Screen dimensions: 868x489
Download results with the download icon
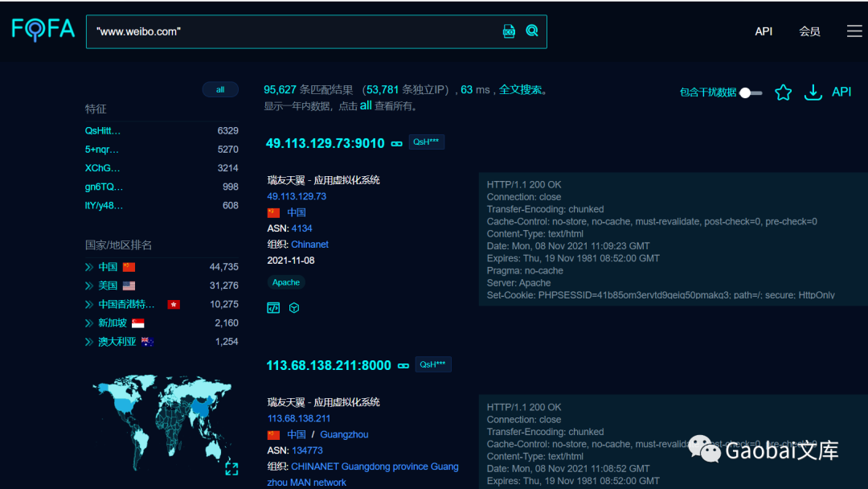[x=813, y=92]
